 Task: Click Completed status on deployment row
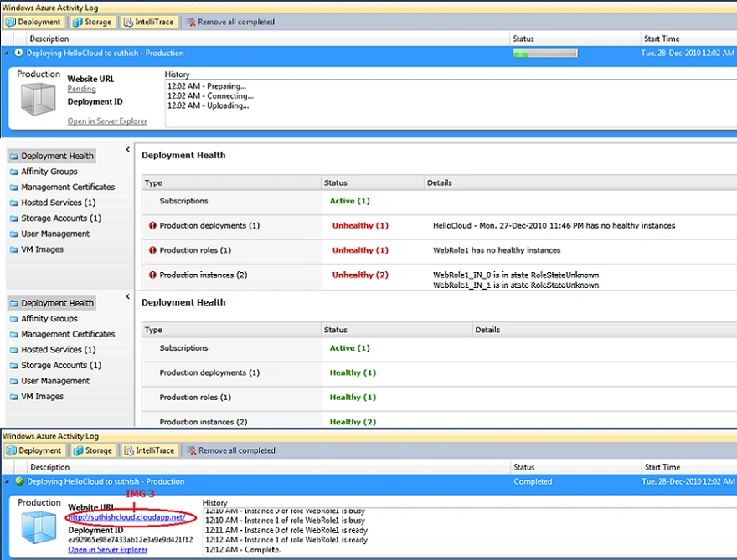pyautogui.click(x=533, y=481)
